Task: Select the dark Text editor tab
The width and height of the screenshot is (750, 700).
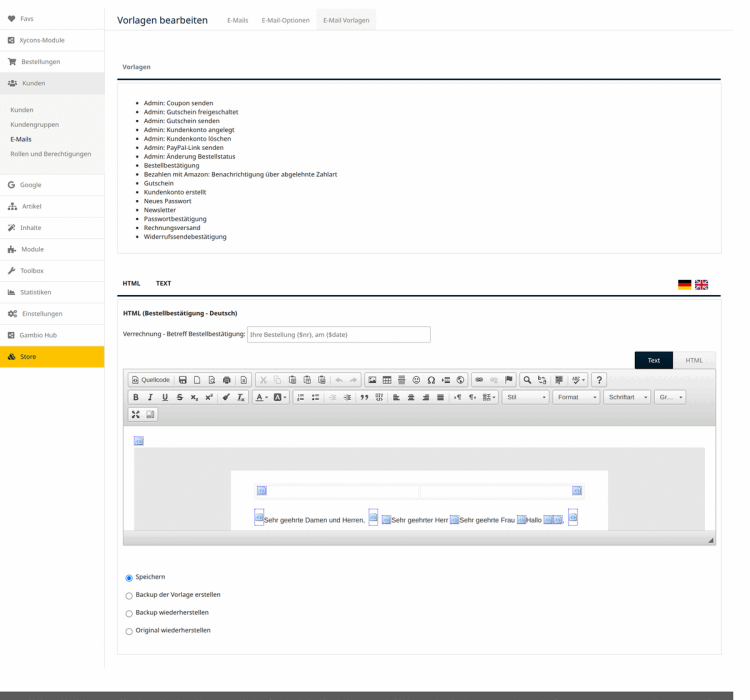Action: 653,360
